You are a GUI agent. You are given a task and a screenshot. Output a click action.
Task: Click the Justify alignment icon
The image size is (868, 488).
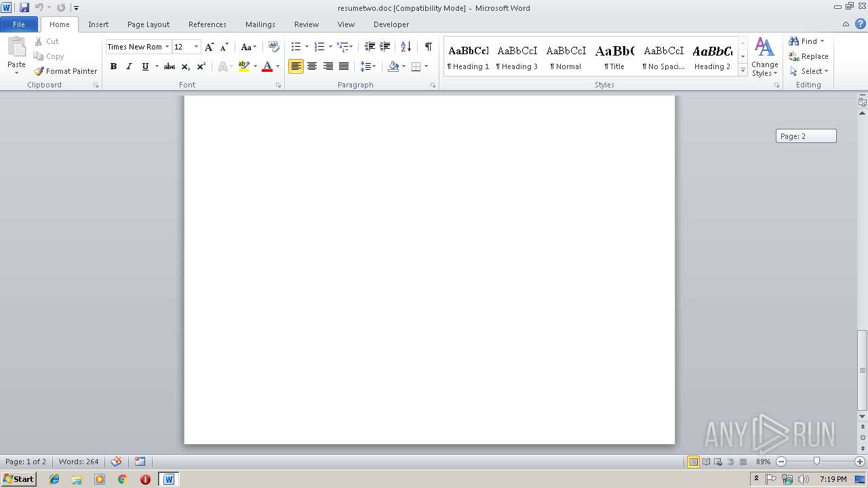click(x=344, y=66)
